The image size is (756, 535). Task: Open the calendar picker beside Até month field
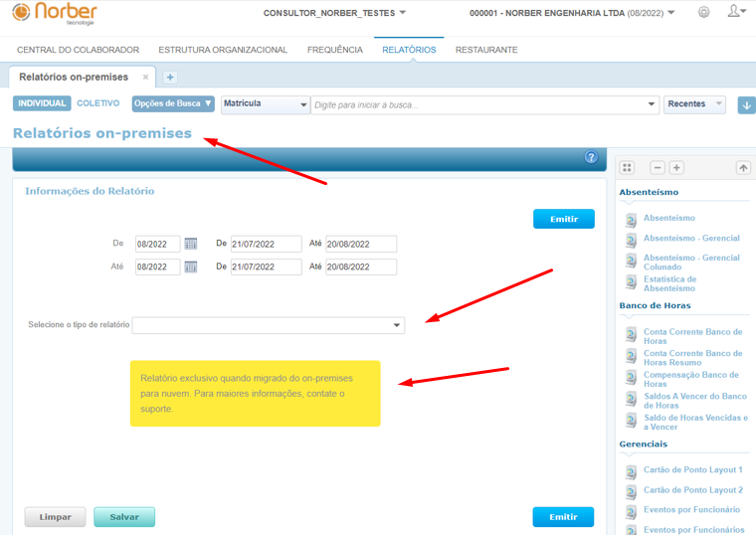pyautogui.click(x=191, y=267)
